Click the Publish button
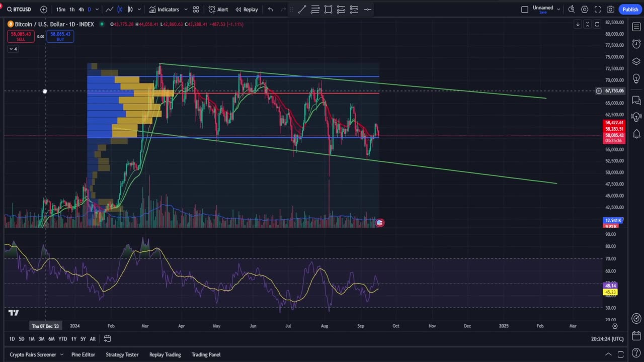Viewport: 644px width, 362px height. coord(630,10)
